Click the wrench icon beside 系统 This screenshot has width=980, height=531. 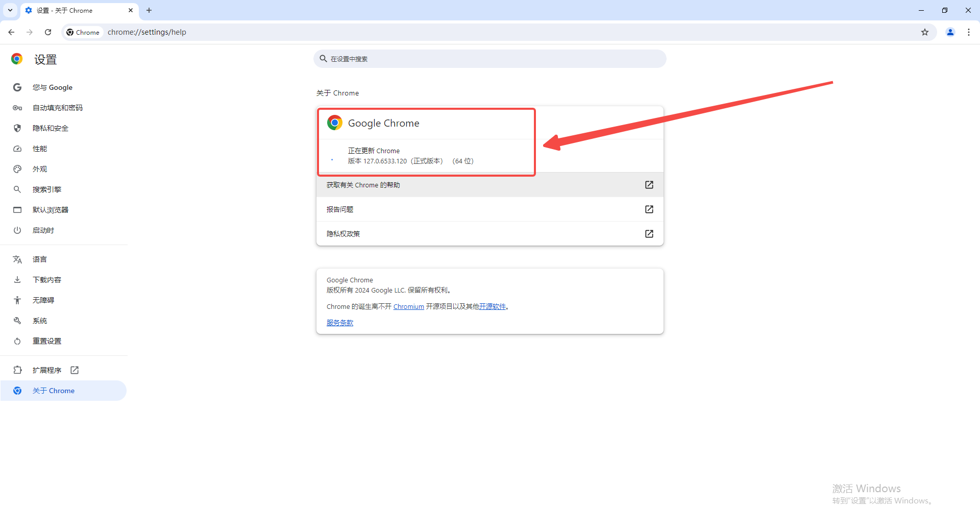tap(17, 321)
